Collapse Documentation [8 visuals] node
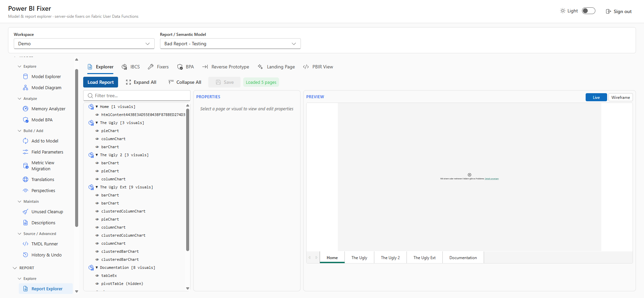The width and height of the screenshot is (644, 298). [x=97, y=267]
